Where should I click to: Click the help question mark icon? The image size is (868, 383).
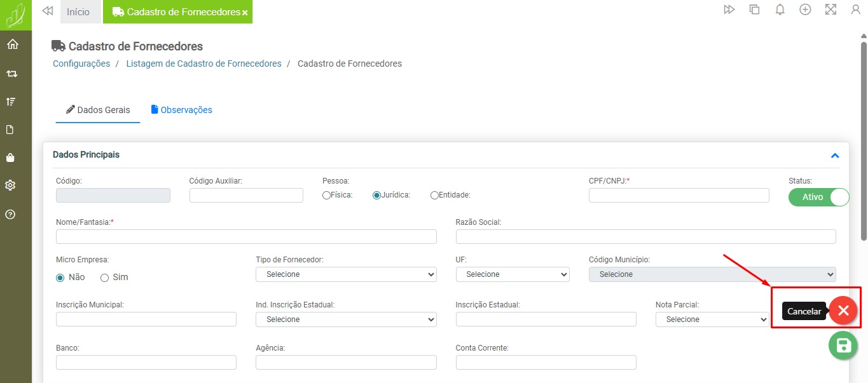10,214
